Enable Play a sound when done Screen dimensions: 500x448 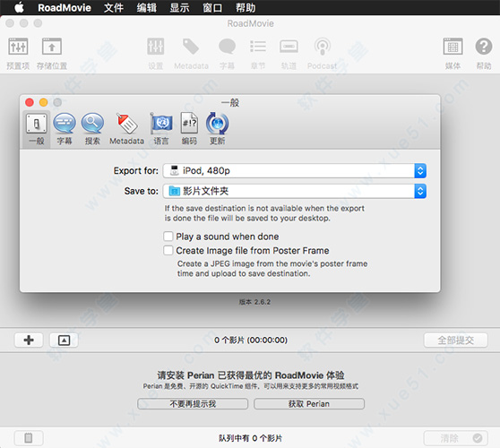(x=168, y=237)
